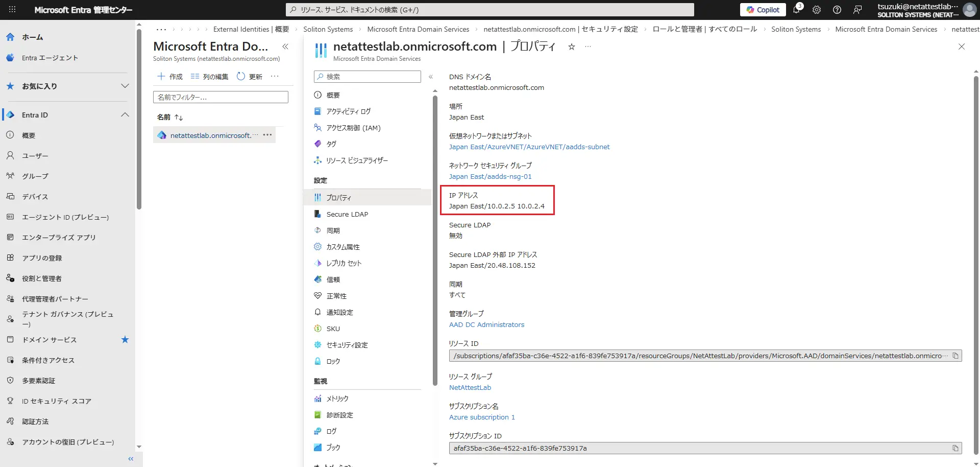The width and height of the screenshot is (980, 467).
Task: Copy the subscription ID value
Action: tap(955, 448)
